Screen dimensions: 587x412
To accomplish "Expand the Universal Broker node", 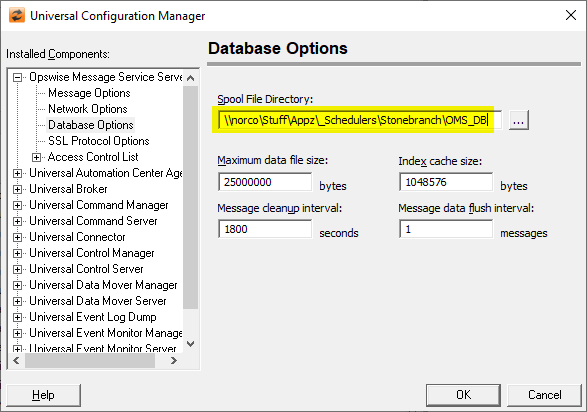I will point(17,189).
